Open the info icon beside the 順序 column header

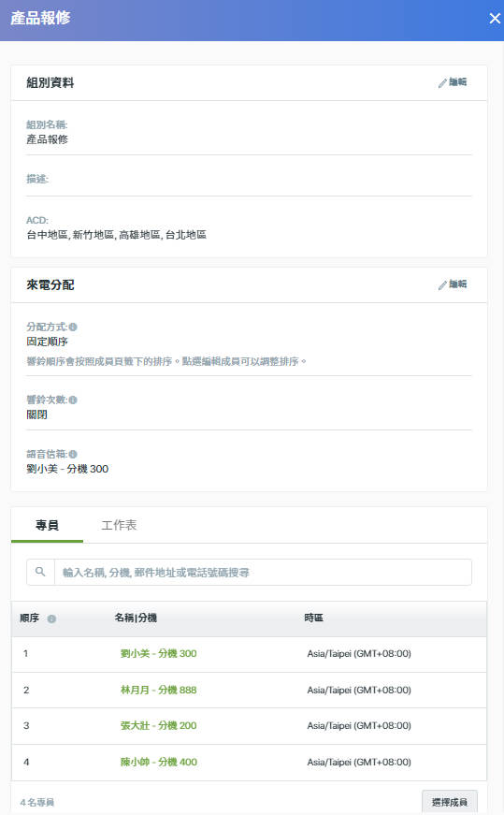tap(51, 619)
